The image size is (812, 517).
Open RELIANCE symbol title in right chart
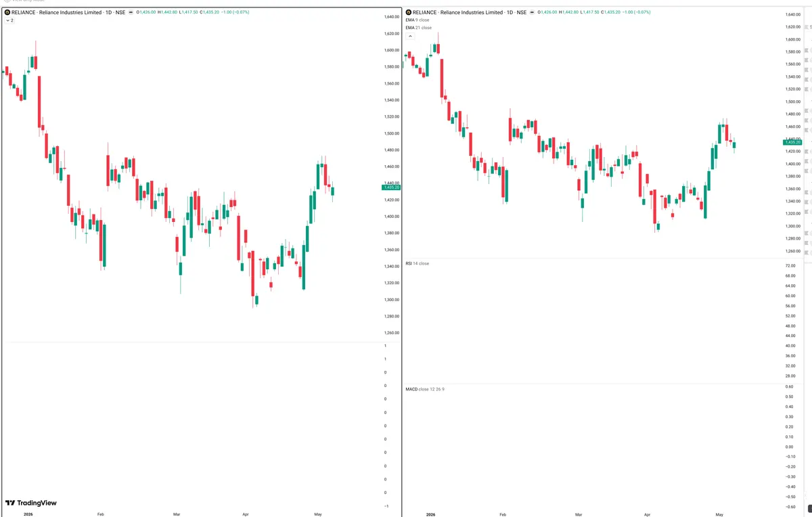470,12
